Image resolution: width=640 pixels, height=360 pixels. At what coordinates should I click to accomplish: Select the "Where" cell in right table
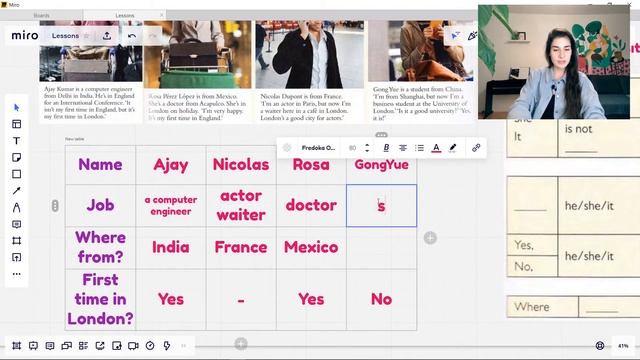click(542, 307)
